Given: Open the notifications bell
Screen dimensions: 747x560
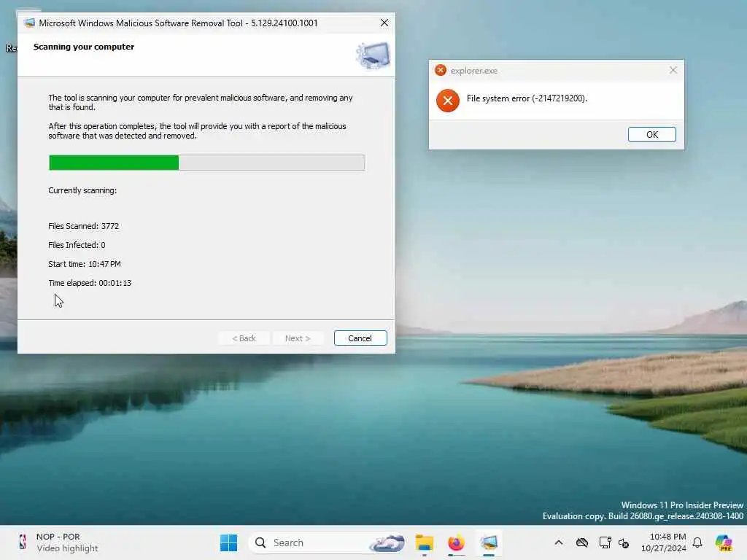Looking at the screenshot, I should tap(697, 542).
